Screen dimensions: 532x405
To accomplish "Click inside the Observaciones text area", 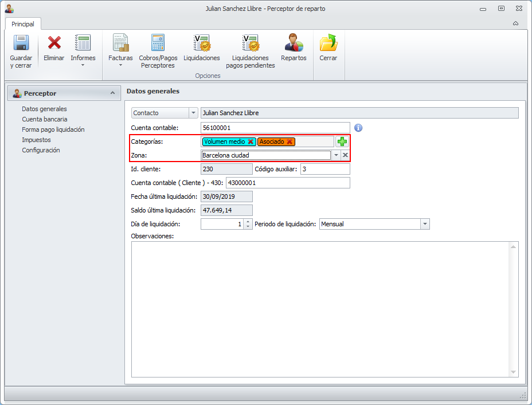I will pyautogui.click(x=321, y=309).
